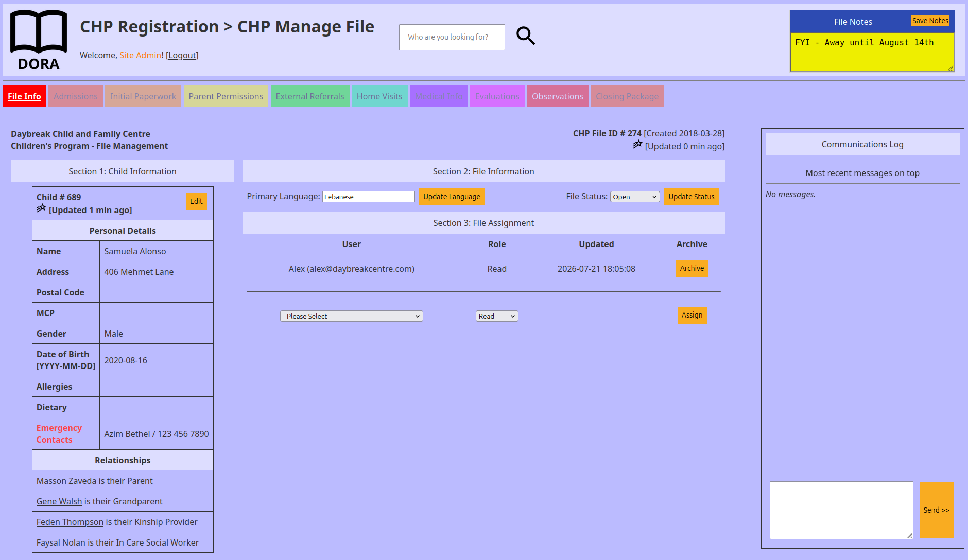Expand the Please Select user dropdown
Image resolution: width=968 pixels, height=560 pixels.
point(351,316)
